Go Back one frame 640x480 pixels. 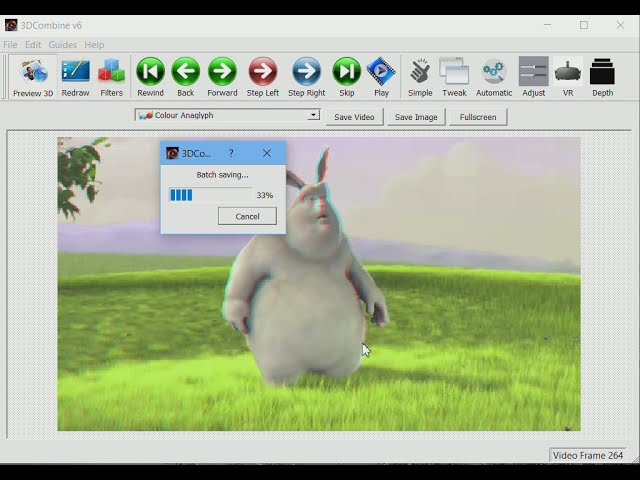click(x=186, y=77)
